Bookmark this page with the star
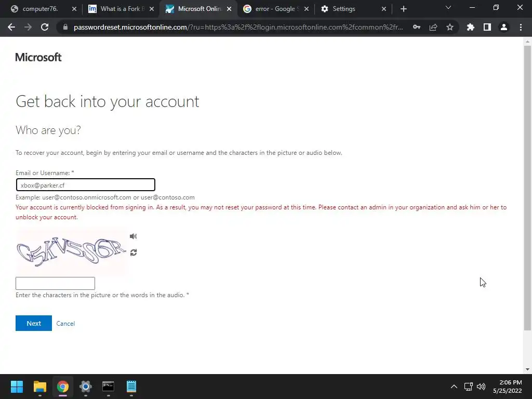Screen dimensions: 532x399 tap(450, 27)
